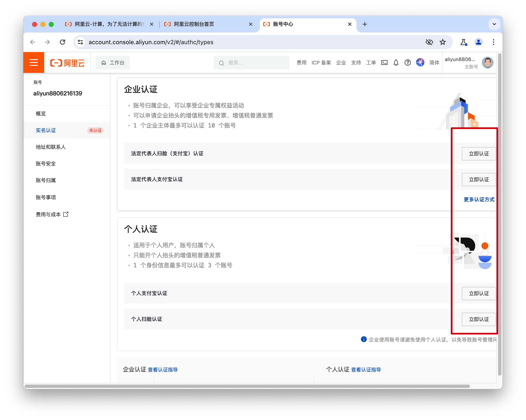
Task: Open the 费用 menu
Action: pos(302,63)
